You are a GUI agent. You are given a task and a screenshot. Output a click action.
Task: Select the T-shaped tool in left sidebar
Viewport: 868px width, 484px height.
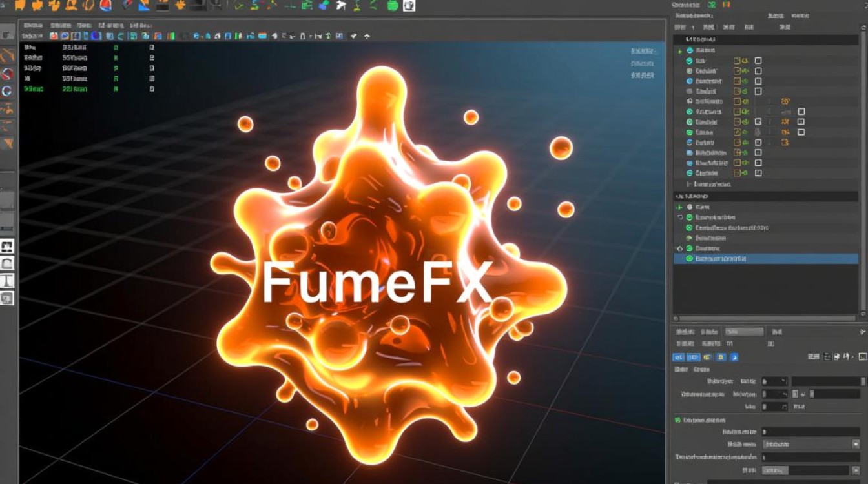(x=7, y=281)
